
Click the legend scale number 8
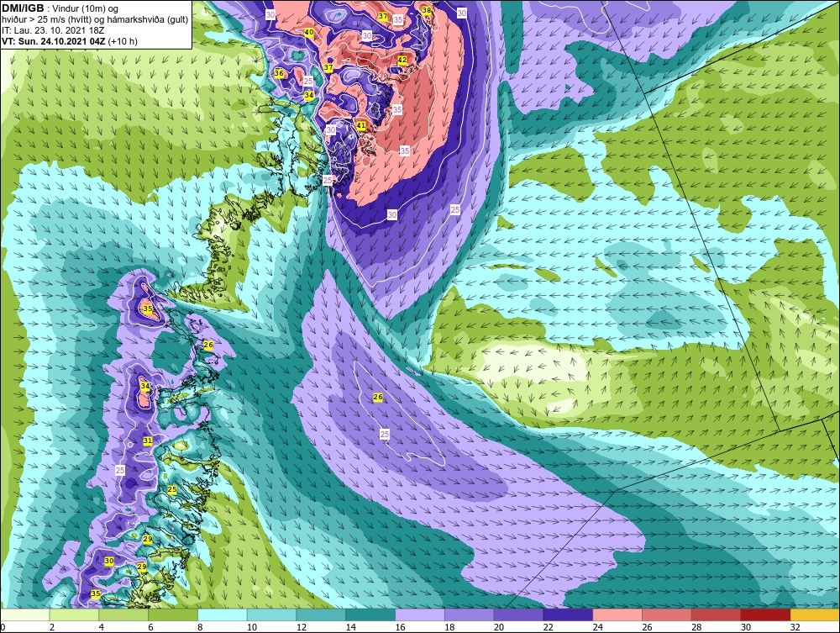(200, 627)
